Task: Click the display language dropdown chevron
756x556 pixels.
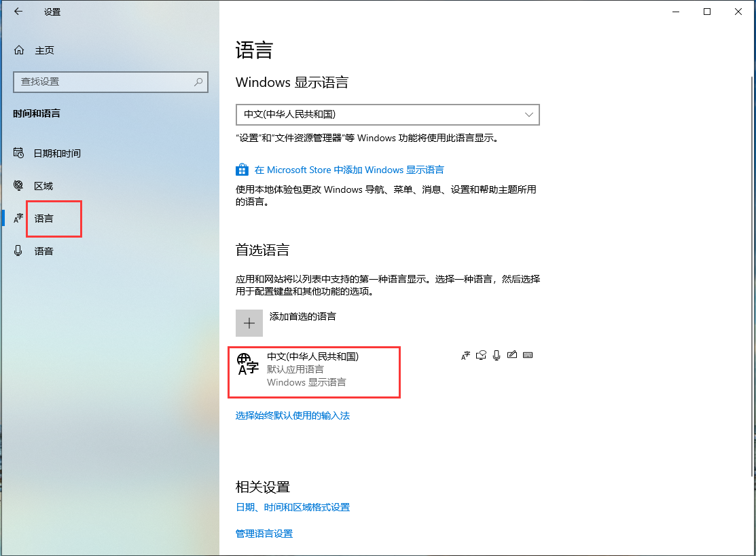Action: pyautogui.click(x=529, y=115)
